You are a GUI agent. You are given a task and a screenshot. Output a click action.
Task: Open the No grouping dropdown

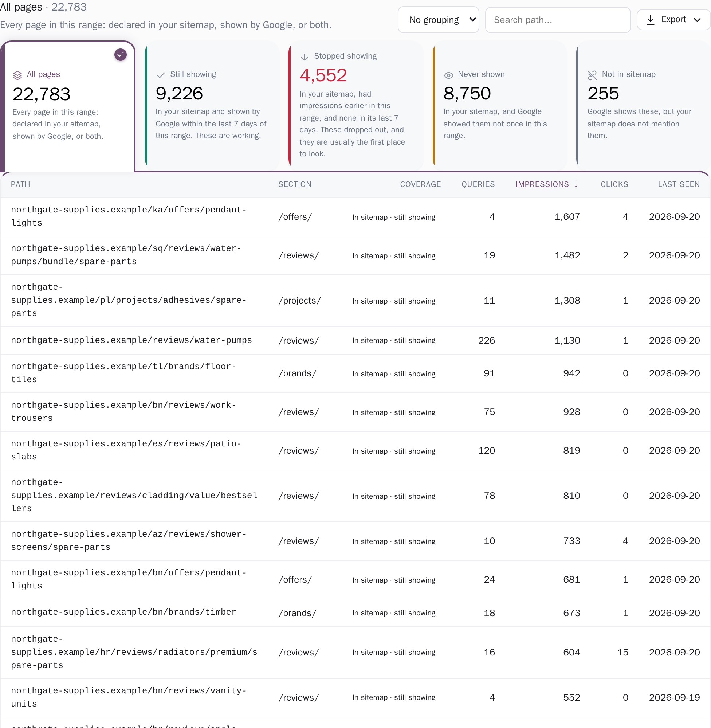tap(439, 20)
